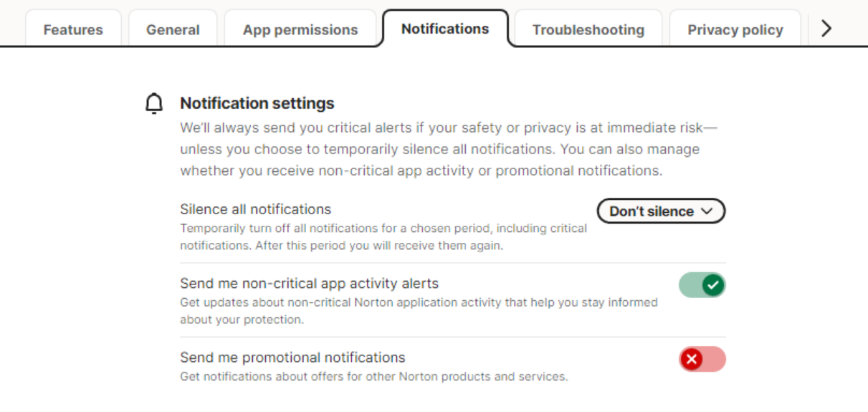Open the General tab
Screen dimensions: 868x412
[x=173, y=30]
